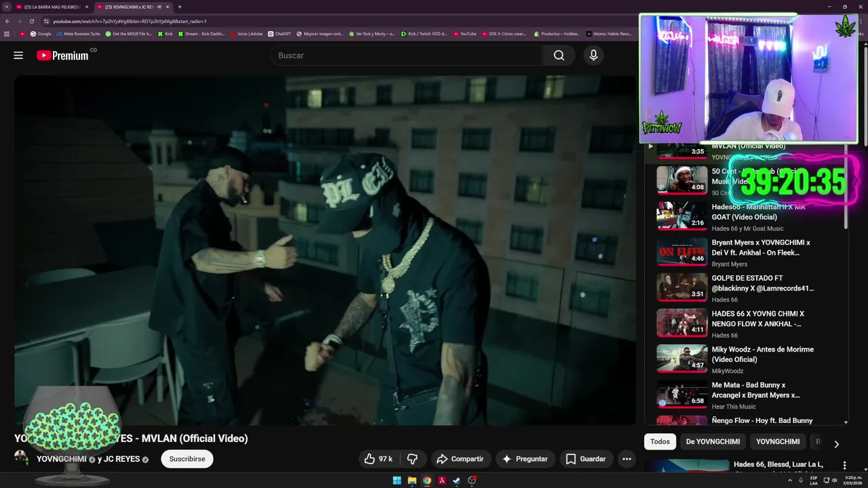Click the main video player
The height and width of the screenshot is (488, 868).
(x=325, y=250)
